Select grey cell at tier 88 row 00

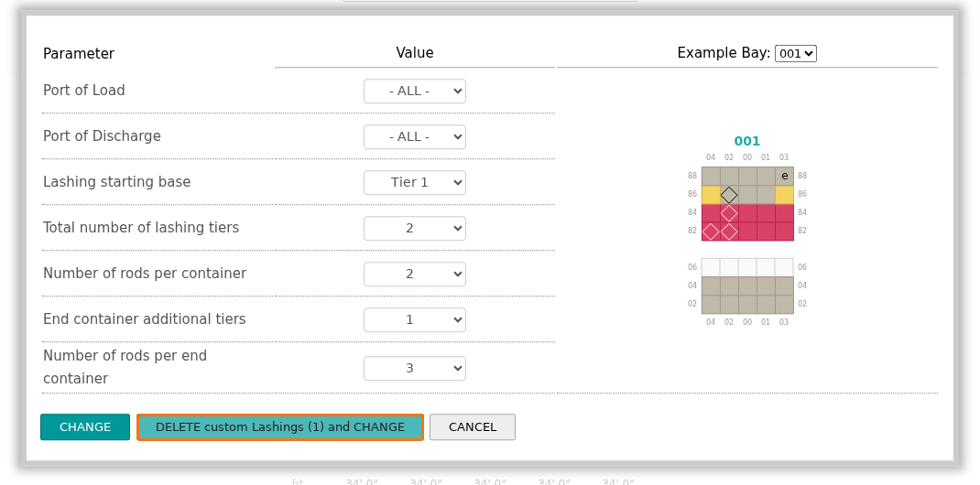747,176
